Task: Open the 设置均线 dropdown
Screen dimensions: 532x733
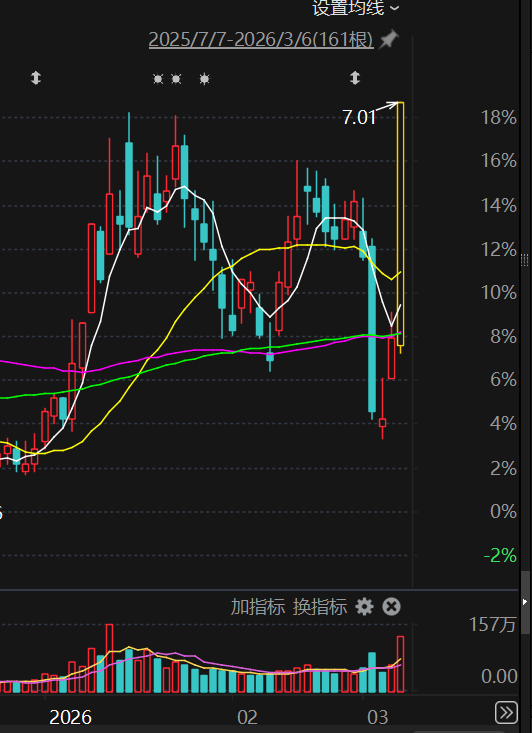Action: tap(356, 8)
